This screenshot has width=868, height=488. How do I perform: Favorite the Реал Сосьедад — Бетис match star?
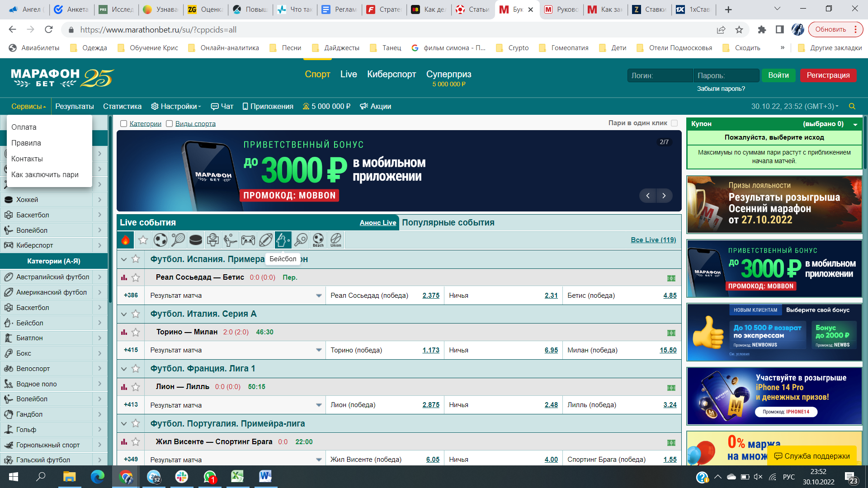pyautogui.click(x=136, y=277)
